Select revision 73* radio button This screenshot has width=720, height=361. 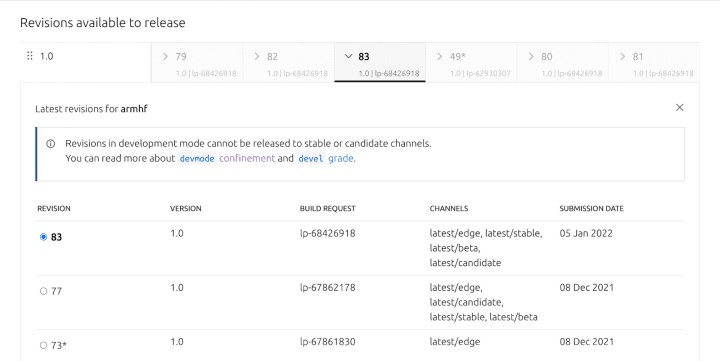44,345
